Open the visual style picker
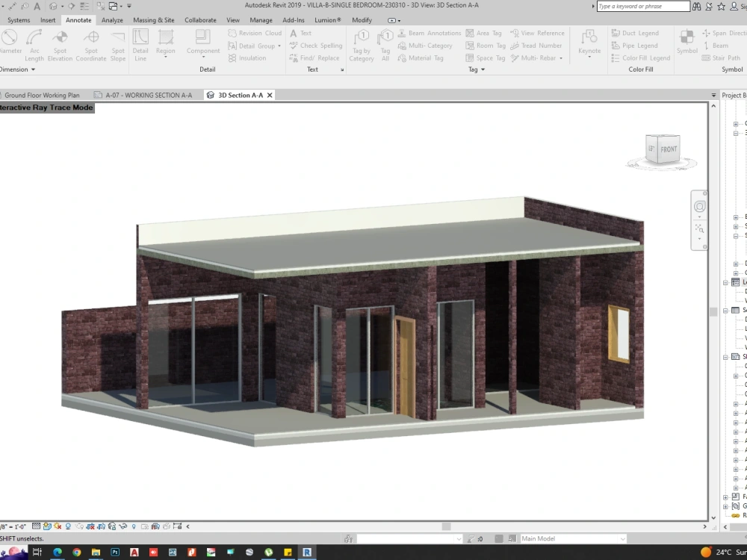 tap(46, 526)
